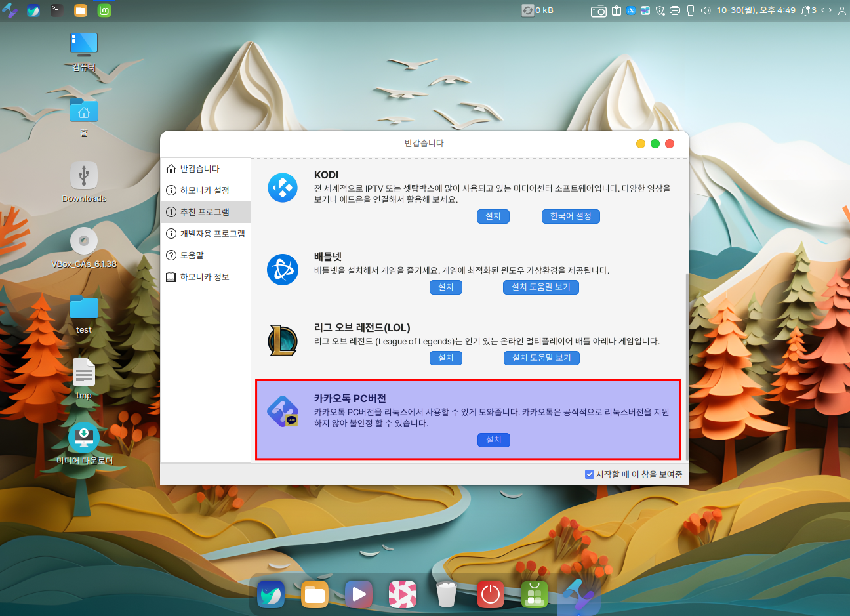Click the KODI application icon
This screenshot has width=850, height=616.
[x=283, y=188]
